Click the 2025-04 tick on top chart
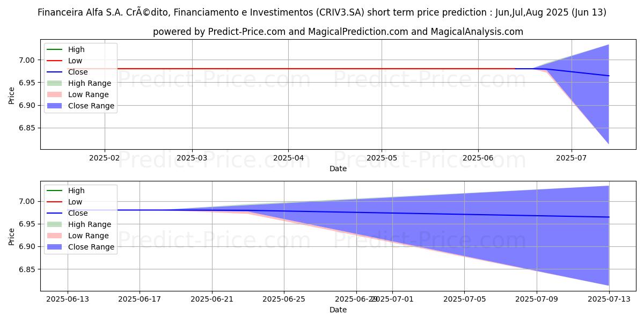Screen dimensions: 644x322 pyautogui.click(x=288, y=158)
